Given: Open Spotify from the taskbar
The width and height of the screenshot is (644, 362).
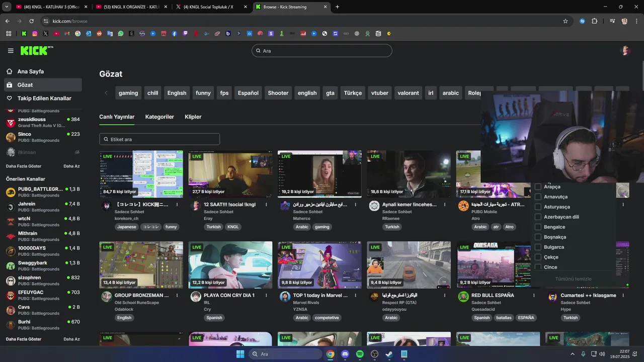Looking at the screenshot, I should pyautogui.click(x=360, y=354).
